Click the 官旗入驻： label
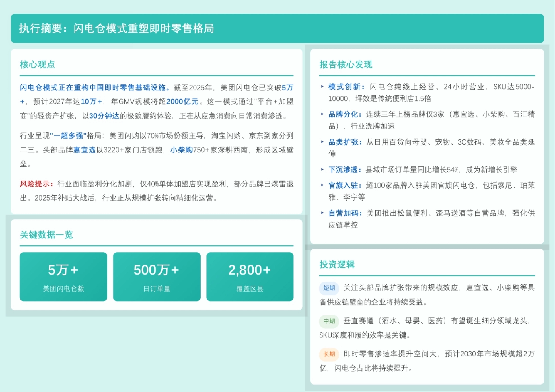 (x=345, y=185)
